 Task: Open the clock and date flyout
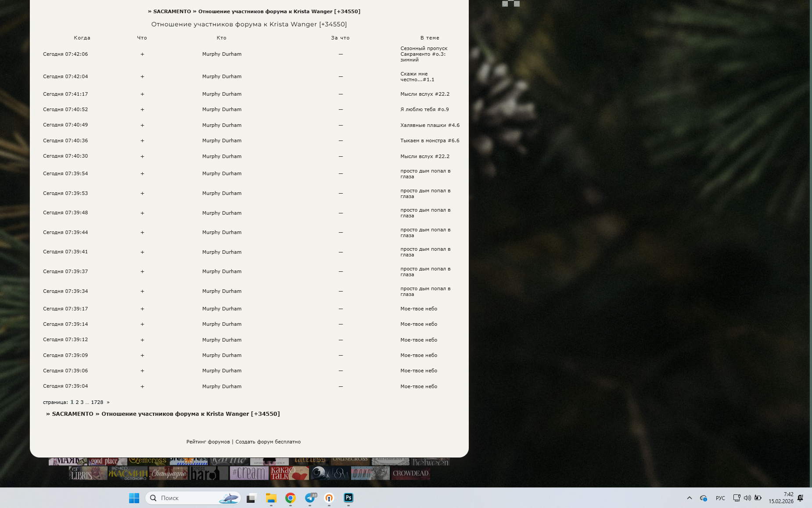point(781,498)
